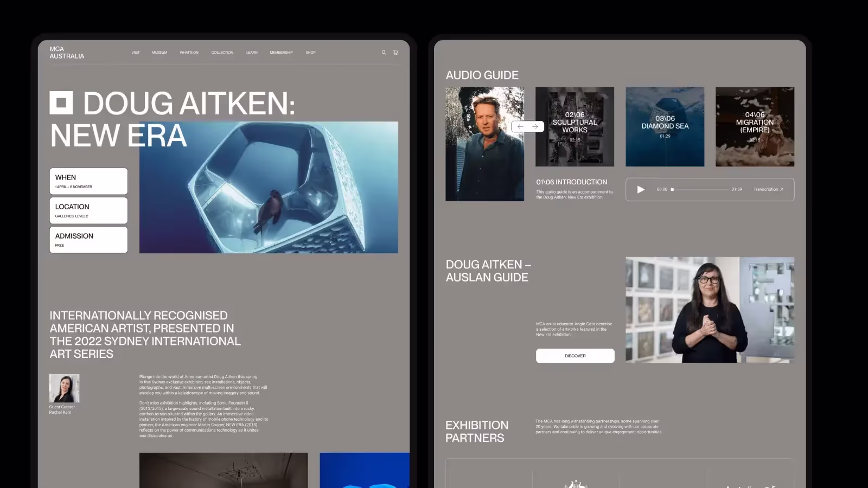Open the Transcription link in the audio player
This screenshot has width=868, height=488.
point(768,189)
